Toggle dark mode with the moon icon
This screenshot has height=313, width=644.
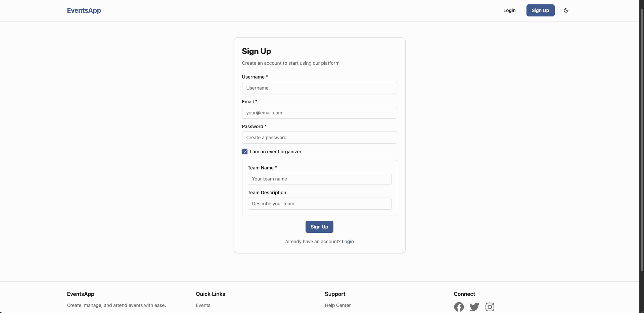(x=566, y=10)
